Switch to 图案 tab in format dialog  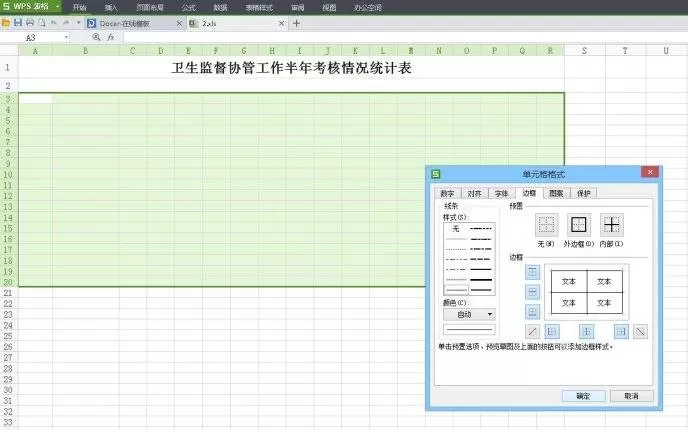pyautogui.click(x=556, y=193)
